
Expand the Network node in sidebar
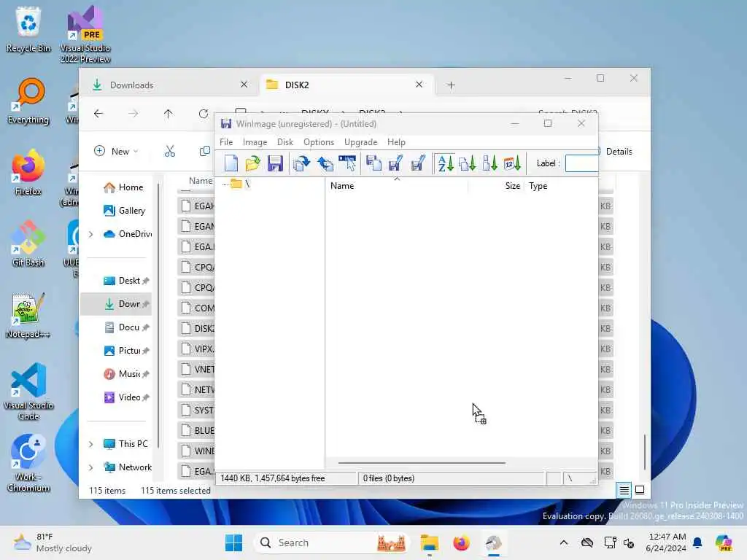[x=90, y=467]
